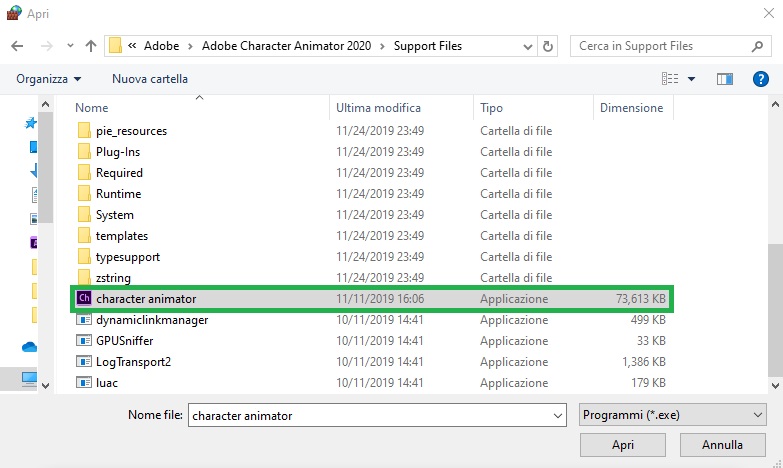Click the GPUSniffer application icon
The height and width of the screenshot is (468, 783).
(x=84, y=341)
